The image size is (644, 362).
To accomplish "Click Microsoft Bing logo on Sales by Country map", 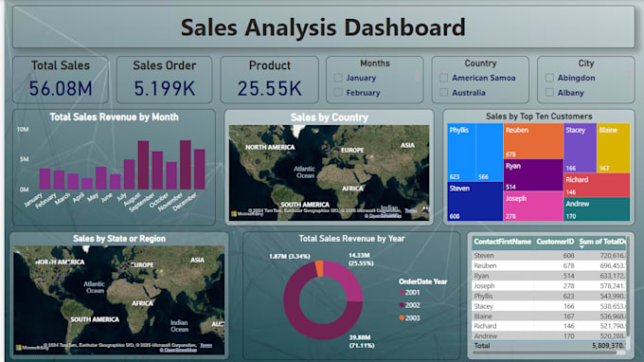I will point(247,213).
